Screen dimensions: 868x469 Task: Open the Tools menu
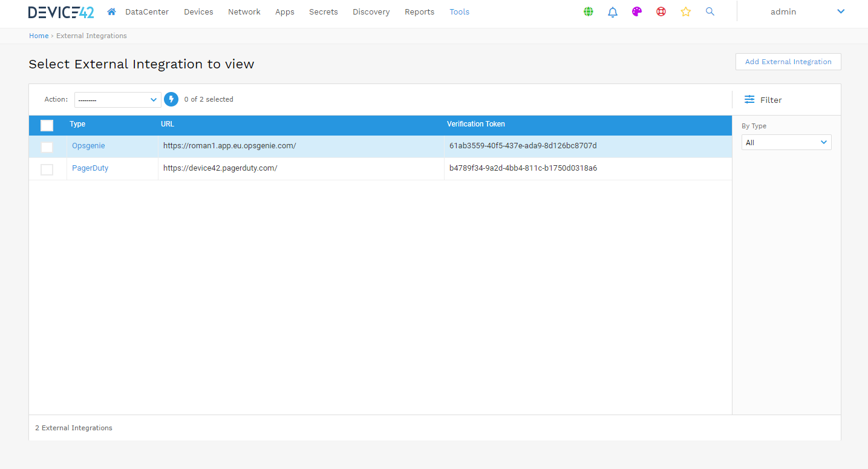[x=459, y=11]
